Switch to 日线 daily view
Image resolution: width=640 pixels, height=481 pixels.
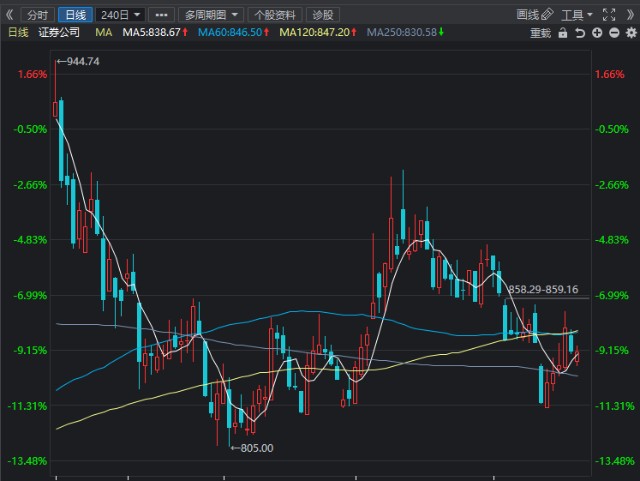[x=74, y=15]
